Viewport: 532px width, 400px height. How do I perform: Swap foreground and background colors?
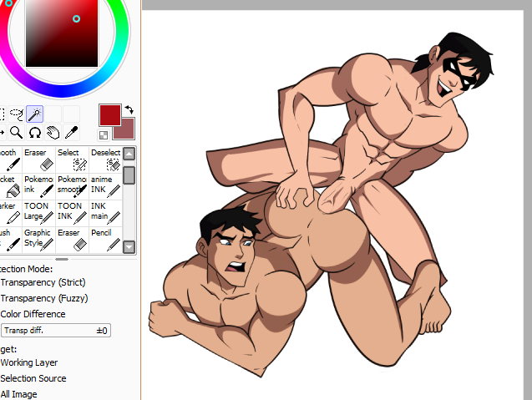[x=129, y=110]
